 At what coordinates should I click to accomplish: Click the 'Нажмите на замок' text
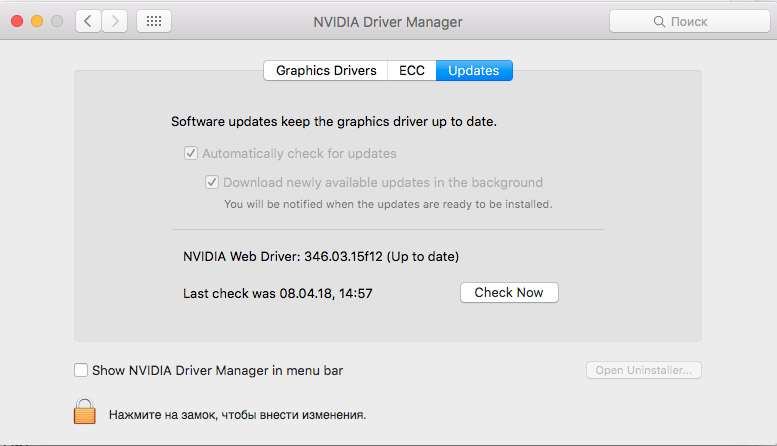tap(237, 415)
